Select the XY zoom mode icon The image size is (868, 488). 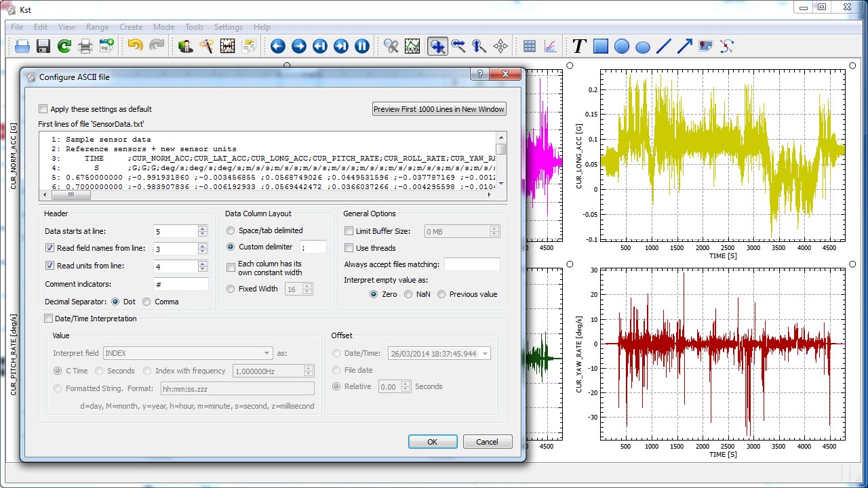(x=437, y=46)
